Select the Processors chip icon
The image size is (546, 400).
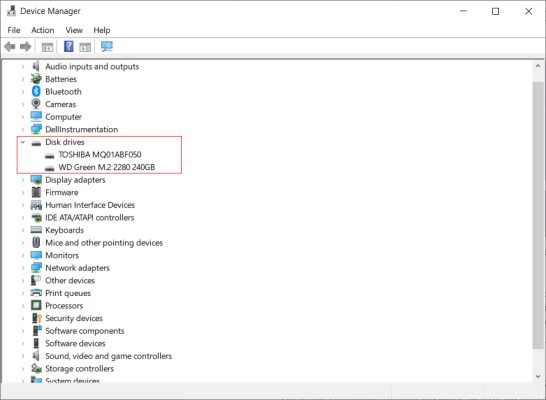(x=36, y=305)
